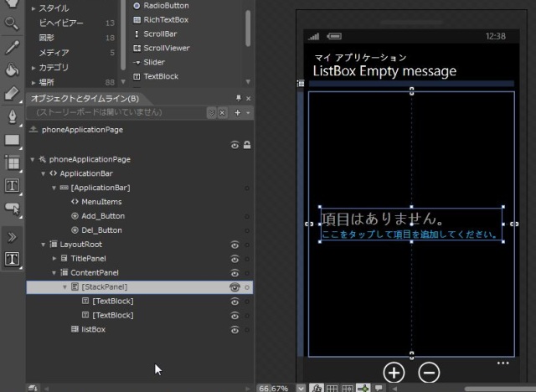This screenshot has height=392, width=536.
Task: Hide the ContentPanel element
Action: (x=234, y=273)
